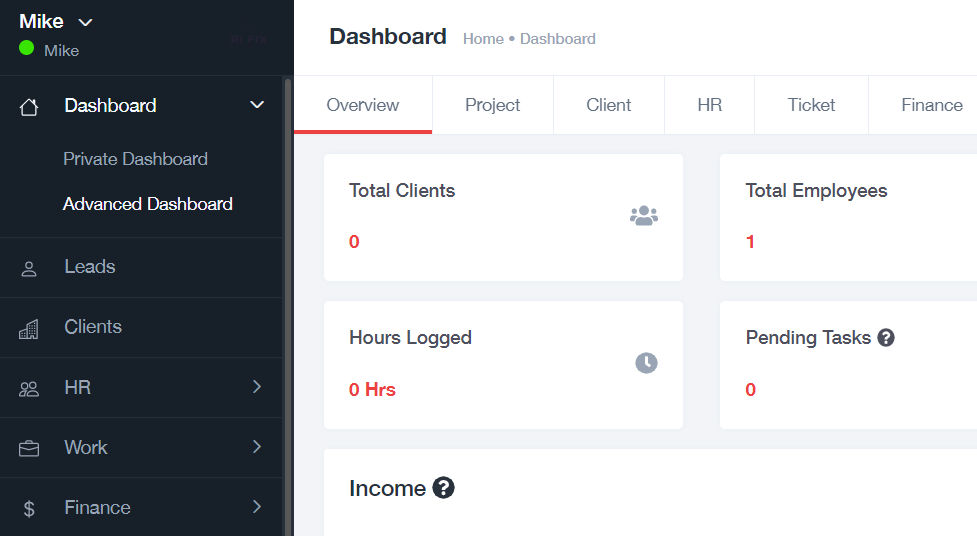The width and height of the screenshot is (977, 536).
Task: Click the Finance dollar sign icon
Action: tap(29, 508)
